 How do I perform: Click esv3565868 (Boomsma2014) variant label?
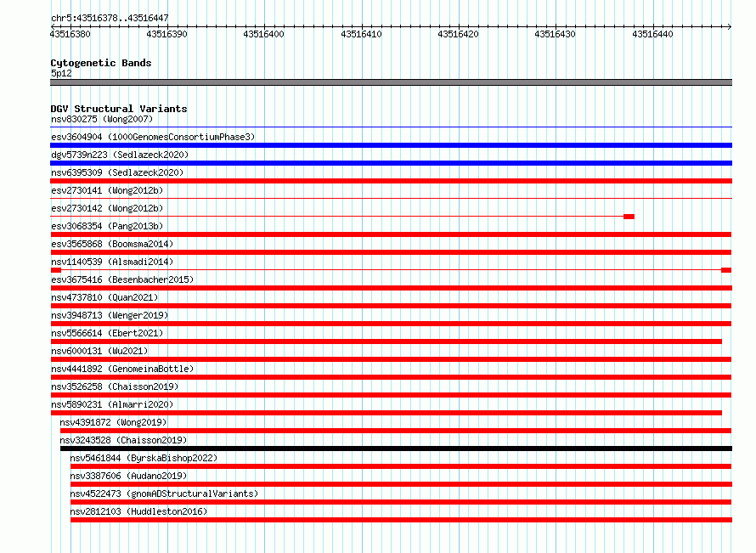[112, 244]
